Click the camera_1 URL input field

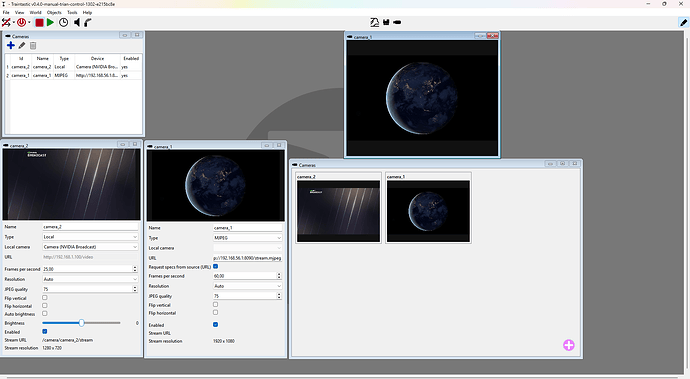pyautogui.click(x=247, y=258)
